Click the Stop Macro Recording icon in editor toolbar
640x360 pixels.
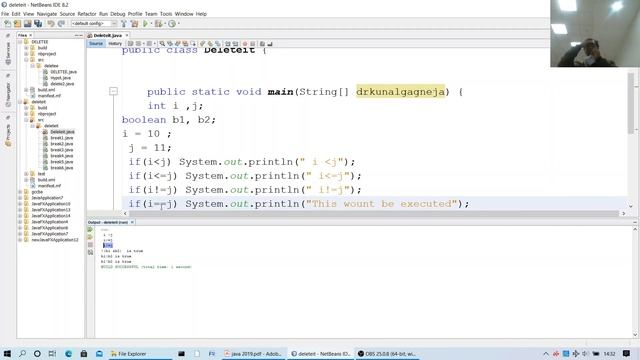(x=253, y=43)
